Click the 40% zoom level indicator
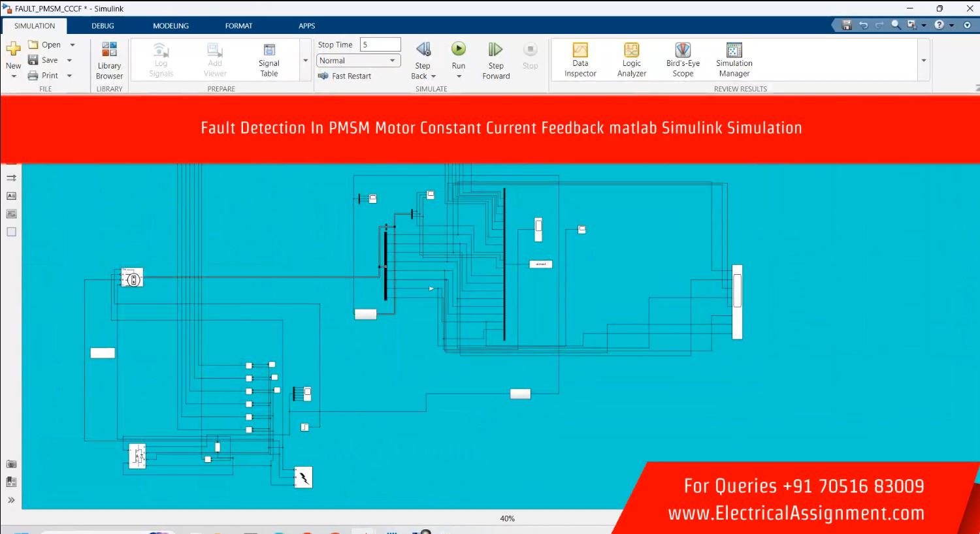The image size is (980, 534). tap(507, 519)
